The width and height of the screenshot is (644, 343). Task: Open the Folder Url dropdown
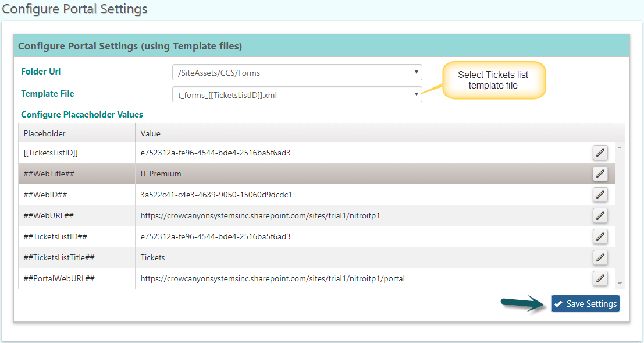tap(297, 73)
